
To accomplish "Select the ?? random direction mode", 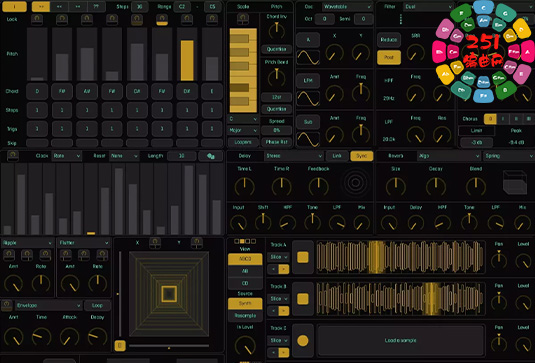I will [97, 6].
